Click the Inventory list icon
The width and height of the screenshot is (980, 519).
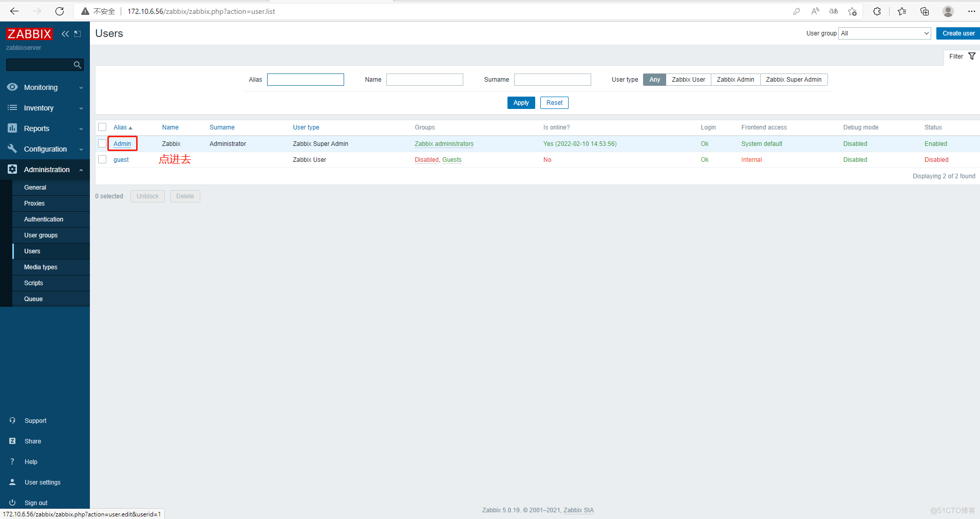click(x=12, y=108)
